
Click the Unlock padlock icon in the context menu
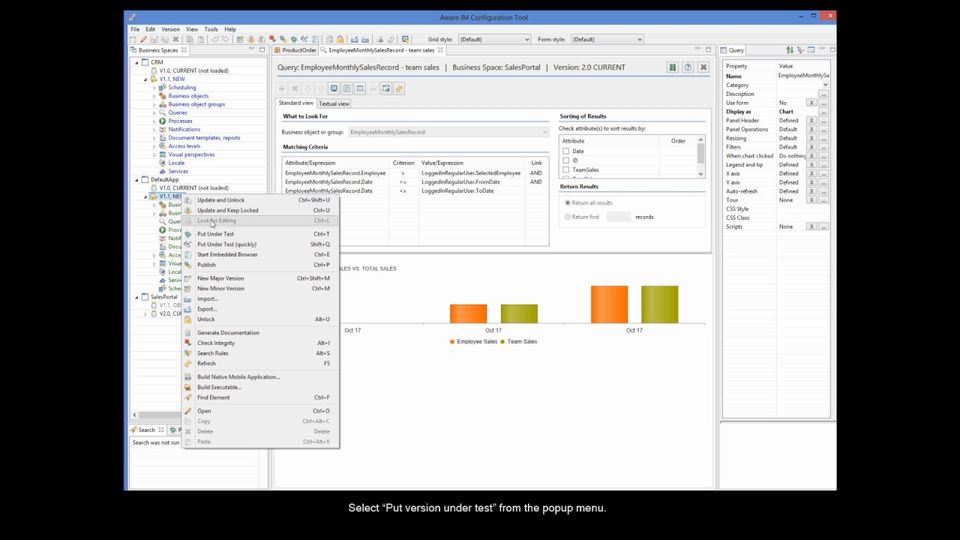tap(188, 320)
